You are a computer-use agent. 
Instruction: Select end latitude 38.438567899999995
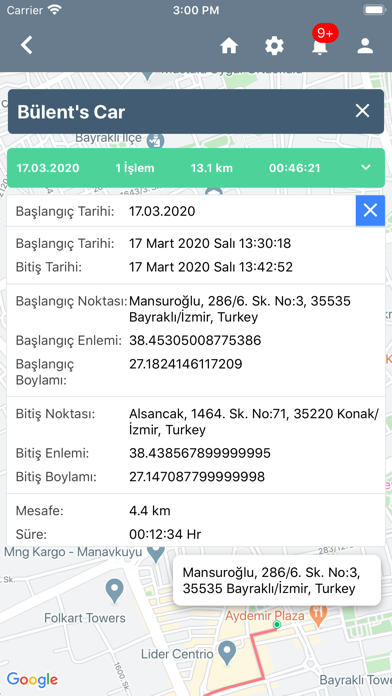[200, 454]
